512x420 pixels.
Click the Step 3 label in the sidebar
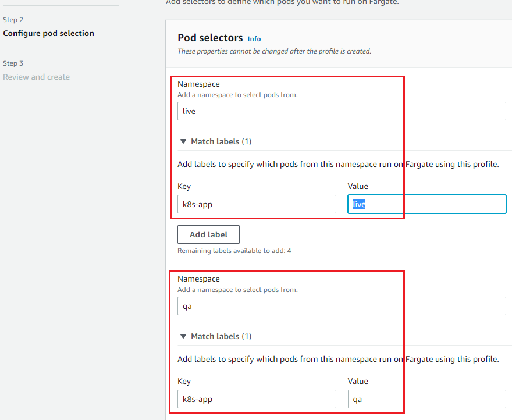(x=13, y=63)
